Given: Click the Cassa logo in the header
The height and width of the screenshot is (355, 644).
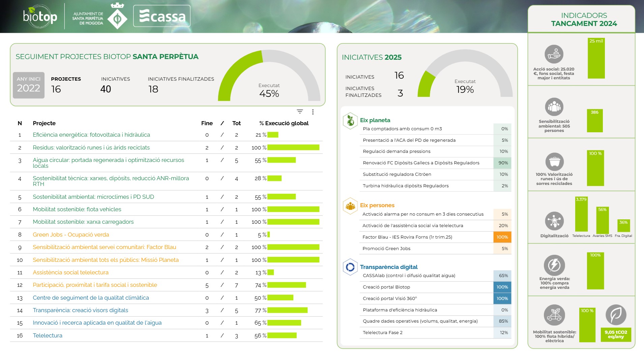Looking at the screenshot, I should pos(162,16).
